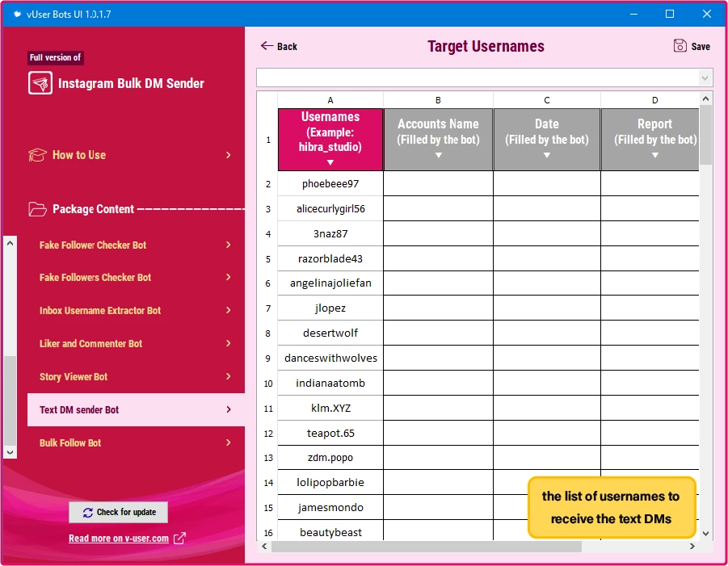Save the target usernames list
Viewport: 728px width, 566px height.
click(x=692, y=46)
